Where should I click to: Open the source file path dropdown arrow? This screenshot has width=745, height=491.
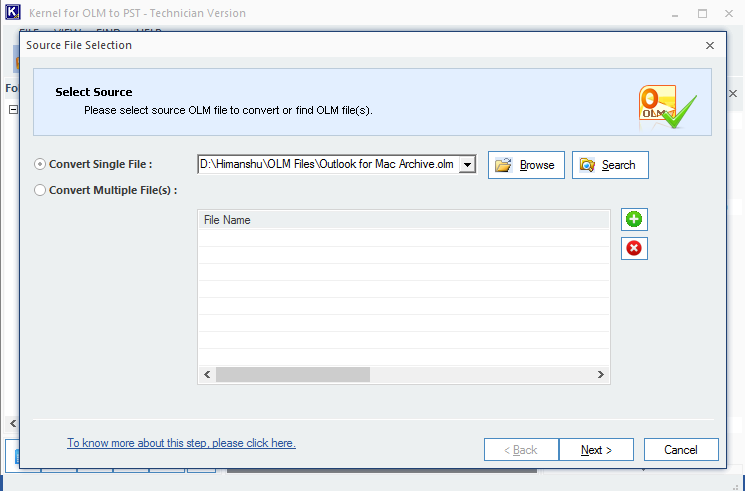(468, 164)
